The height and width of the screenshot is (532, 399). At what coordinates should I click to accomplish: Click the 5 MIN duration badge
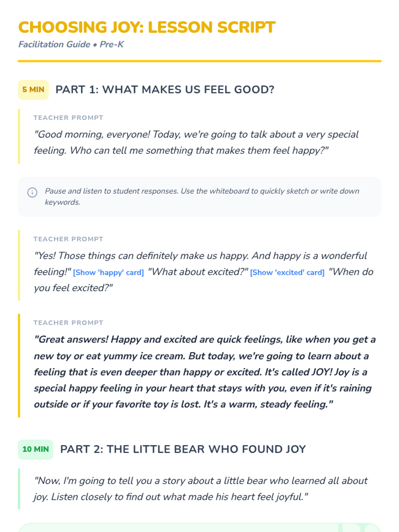coord(33,90)
